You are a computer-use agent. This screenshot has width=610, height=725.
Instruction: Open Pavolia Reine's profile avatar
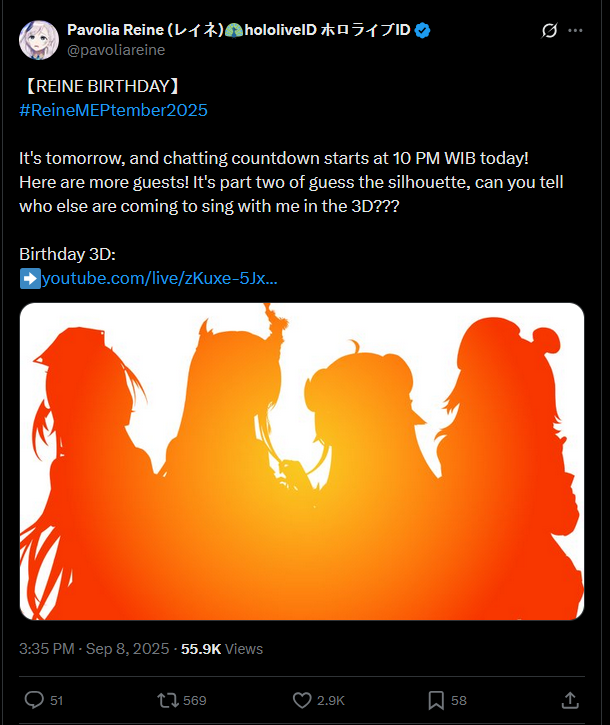[x=38, y=40]
